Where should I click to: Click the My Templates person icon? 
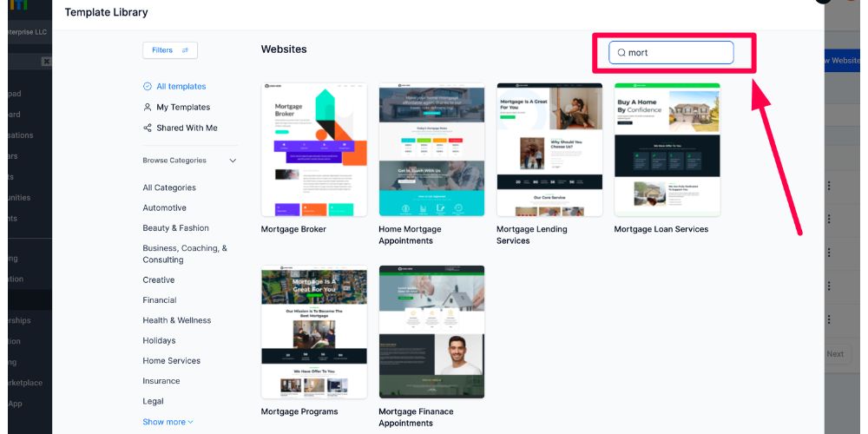[148, 108]
